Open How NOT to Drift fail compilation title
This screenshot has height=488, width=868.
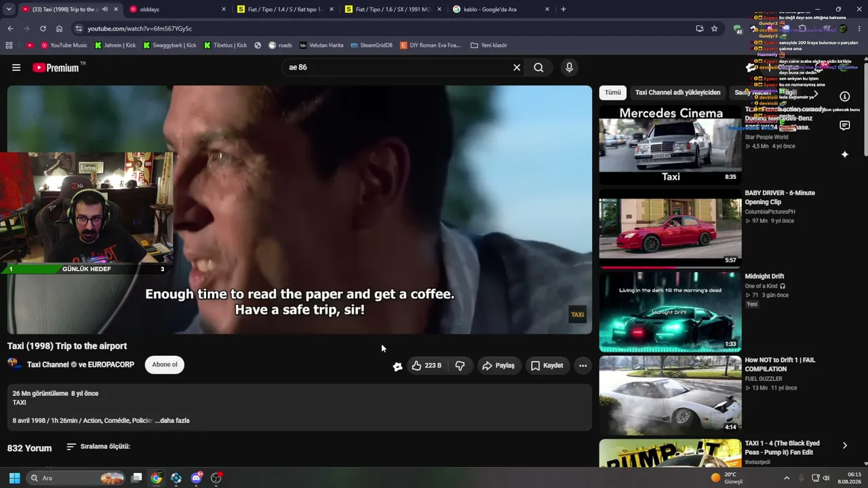(780, 365)
